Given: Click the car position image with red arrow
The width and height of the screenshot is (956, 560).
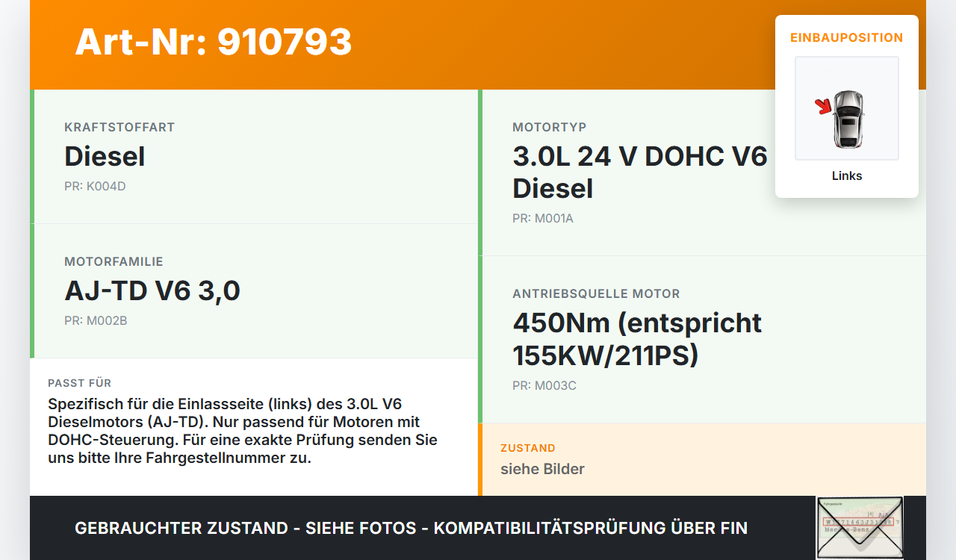Looking at the screenshot, I should pos(847,108).
